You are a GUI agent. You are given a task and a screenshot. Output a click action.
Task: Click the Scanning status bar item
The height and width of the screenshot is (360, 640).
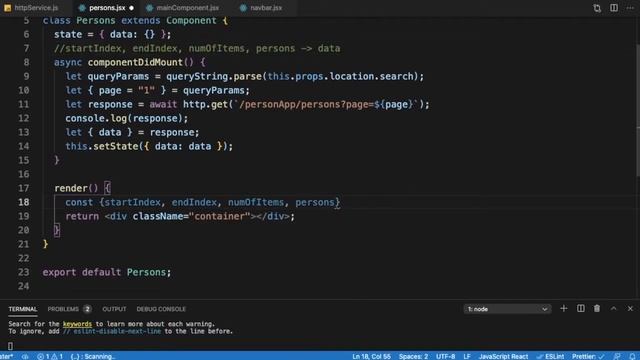pos(93,356)
